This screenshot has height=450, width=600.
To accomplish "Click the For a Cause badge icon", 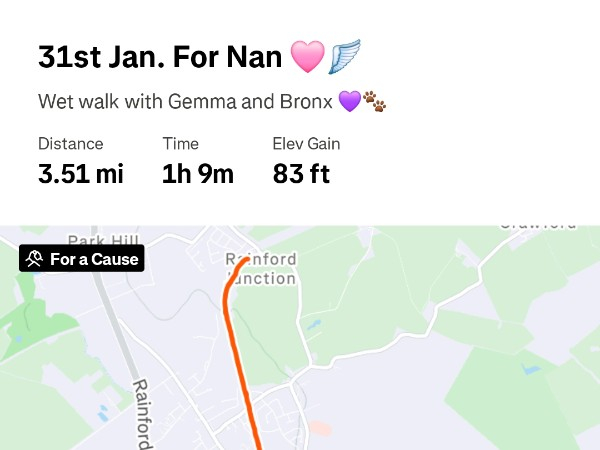I will point(35,259).
